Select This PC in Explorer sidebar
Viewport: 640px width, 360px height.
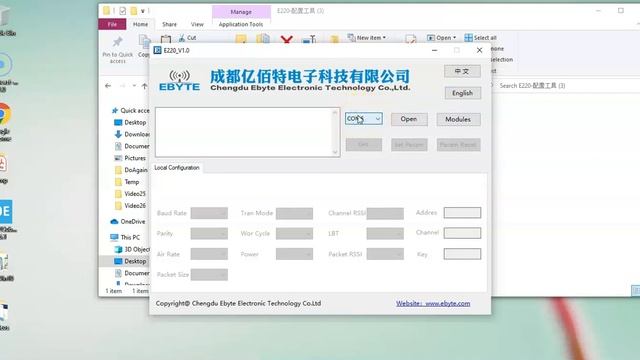click(125, 237)
